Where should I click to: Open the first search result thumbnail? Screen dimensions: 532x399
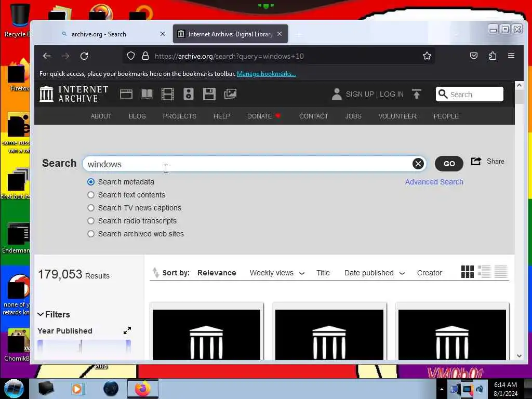pos(206,335)
